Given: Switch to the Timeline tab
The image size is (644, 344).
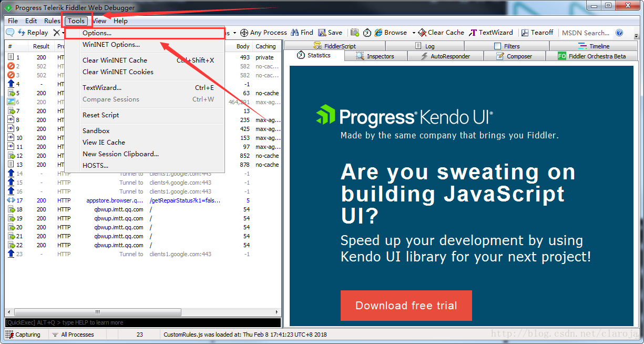Looking at the screenshot, I should tap(594, 46).
